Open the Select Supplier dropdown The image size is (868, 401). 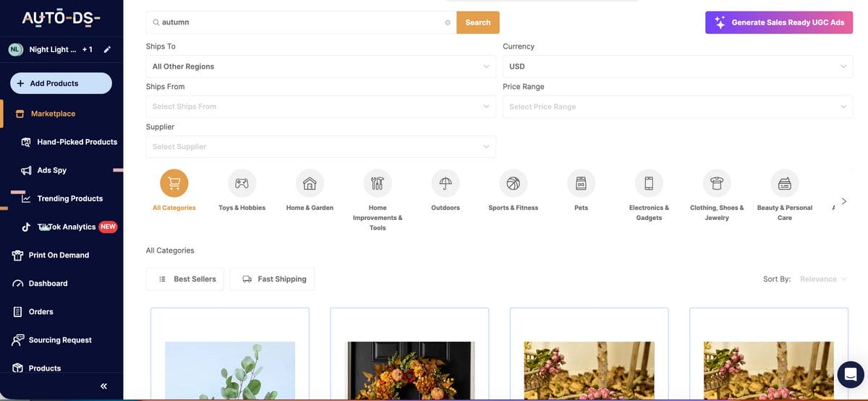[321, 147]
